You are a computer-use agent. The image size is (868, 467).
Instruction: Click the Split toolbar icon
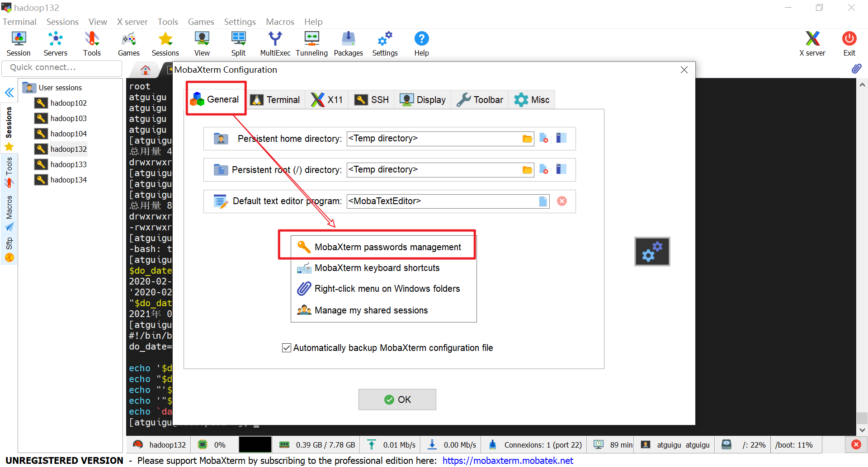(x=238, y=44)
